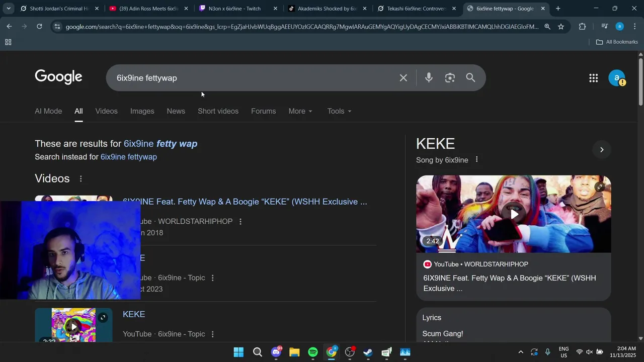This screenshot has width=644, height=362.
Task: Select the Forums search tab
Action: [x=264, y=111]
